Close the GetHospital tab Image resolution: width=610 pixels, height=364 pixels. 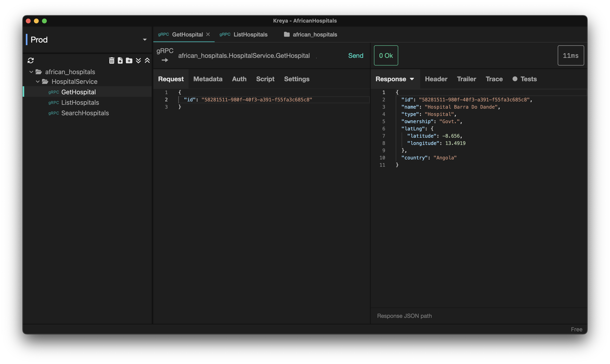click(x=208, y=34)
